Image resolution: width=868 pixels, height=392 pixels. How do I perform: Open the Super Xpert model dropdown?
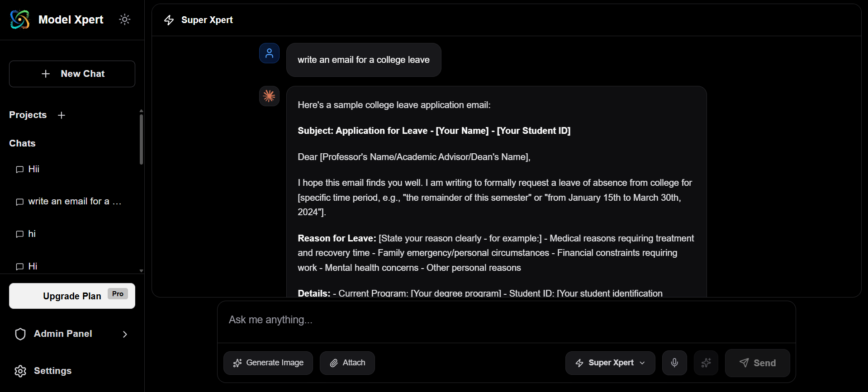pyautogui.click(x=610, y=363)
